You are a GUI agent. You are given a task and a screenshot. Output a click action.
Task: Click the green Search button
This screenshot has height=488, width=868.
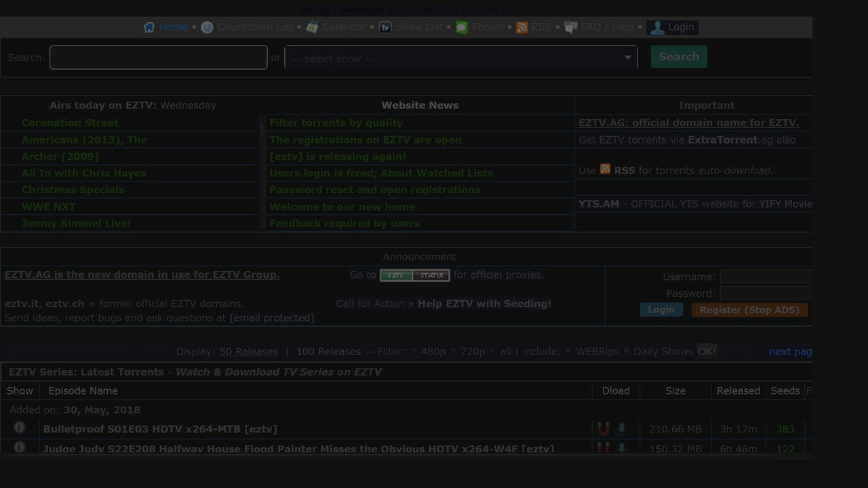[x=679, y=57]
